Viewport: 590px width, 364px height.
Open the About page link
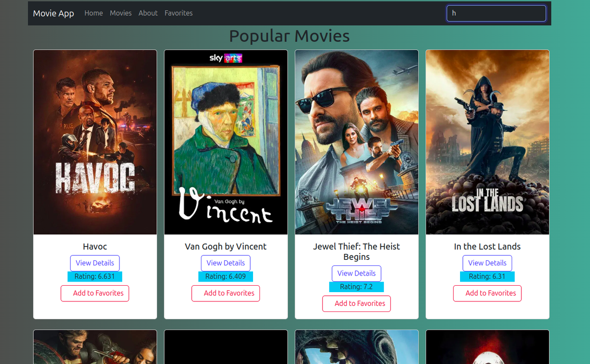148,13
